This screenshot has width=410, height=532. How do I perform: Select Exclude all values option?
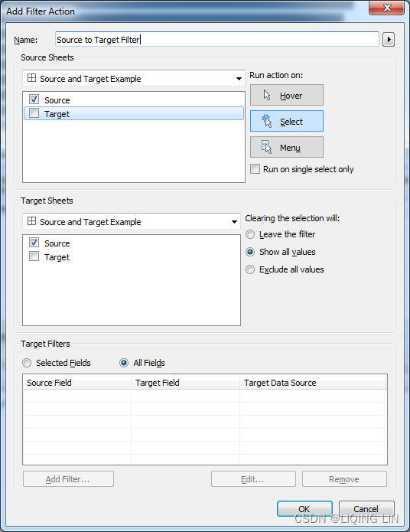[250, 269]
